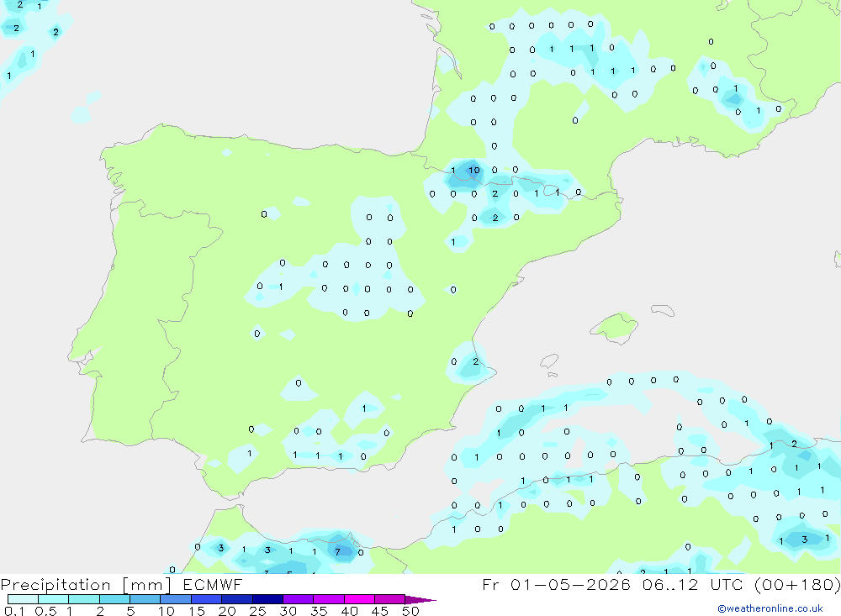Click the "10" precipitation value on the map
Image resolution: width=841 pixels, height=616 pixels.
[473, 171]
